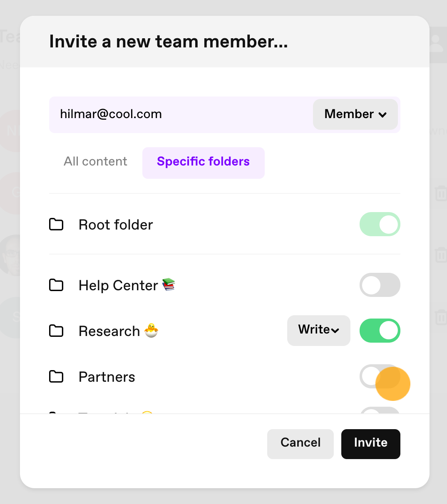This screenshot has width=447, height=504.
Task: Click the Research folder icon
Action: pos(56,331)
